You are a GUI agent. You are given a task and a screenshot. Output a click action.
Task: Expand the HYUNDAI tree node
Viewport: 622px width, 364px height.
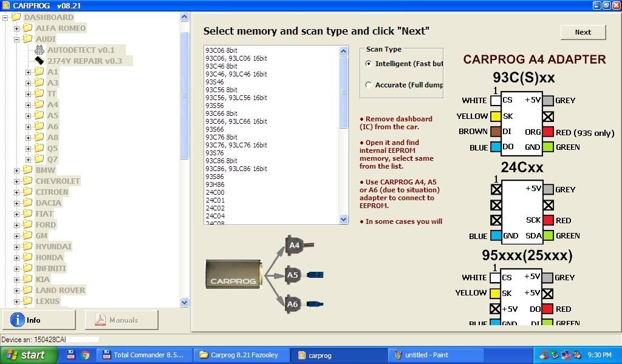[16, 247]
